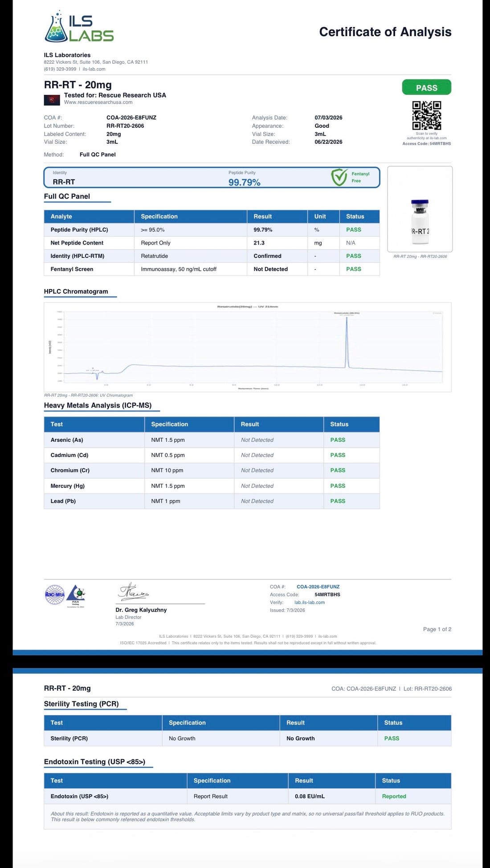Click the ILS Labs flask logo
This screenshot has height=868, width=490.
pos(79,26)
